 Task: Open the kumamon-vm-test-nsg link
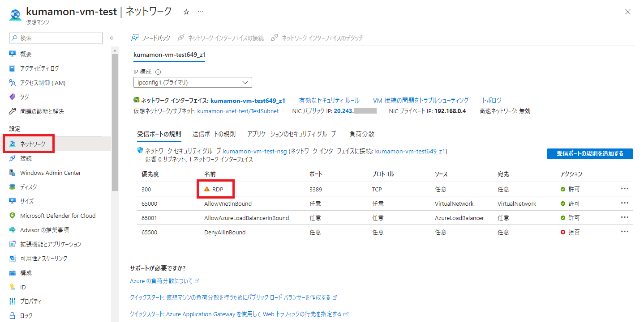click(x=254, y=151)
